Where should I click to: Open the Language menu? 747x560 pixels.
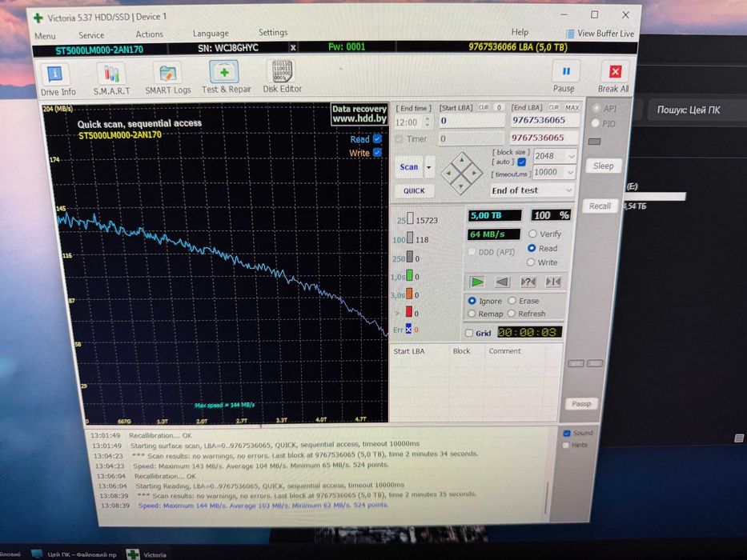point(211,34)
